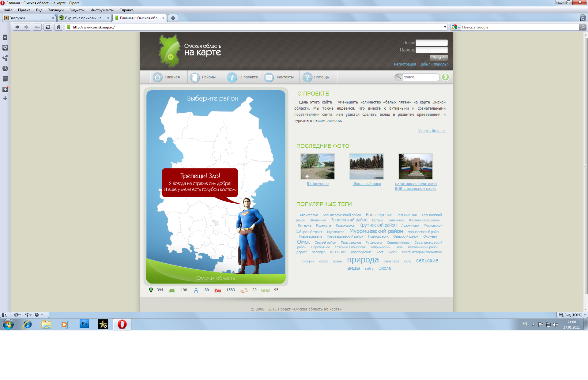Reload the page with the refresh button
The image size is (588, 380).
pos(48,27)
